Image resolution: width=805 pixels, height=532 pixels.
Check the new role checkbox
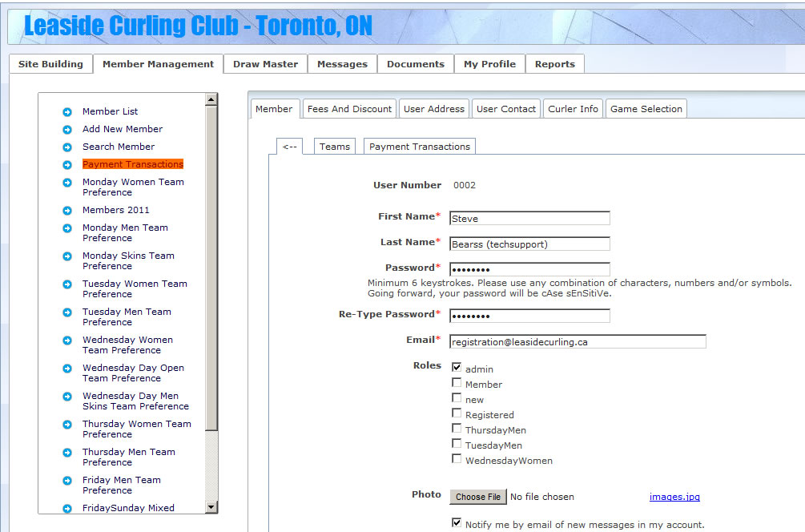pyautogui.click(x=457, y=398)
